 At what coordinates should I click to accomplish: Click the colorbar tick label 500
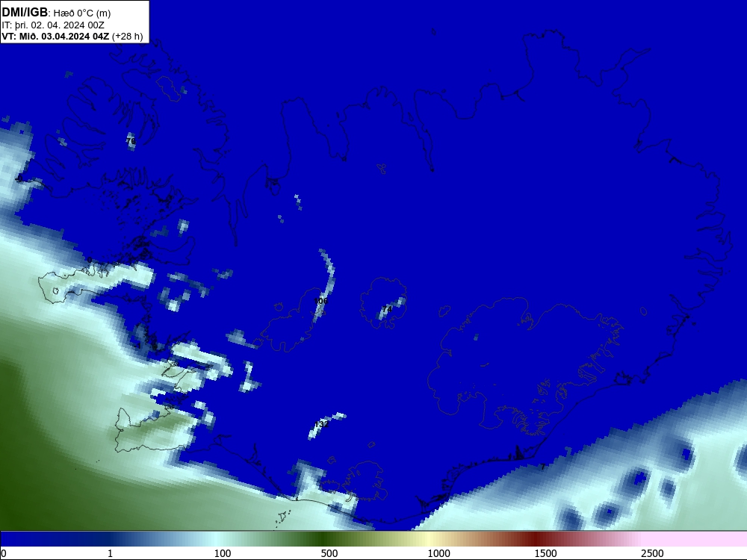(329, 553)
